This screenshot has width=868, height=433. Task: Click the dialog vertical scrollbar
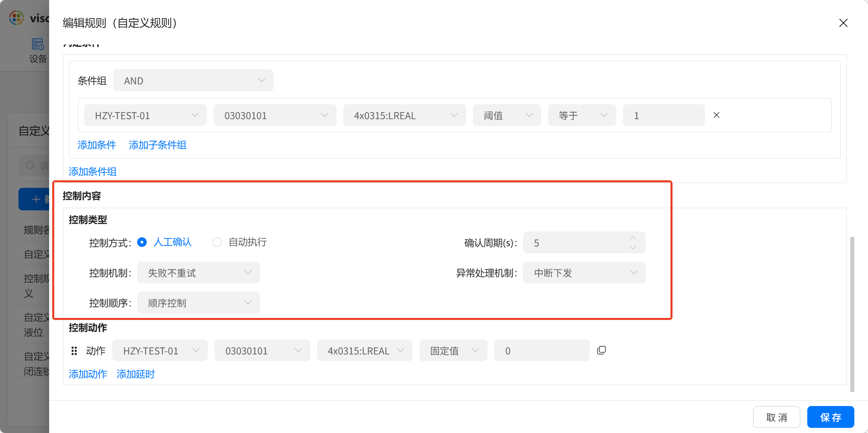[852, 314]
